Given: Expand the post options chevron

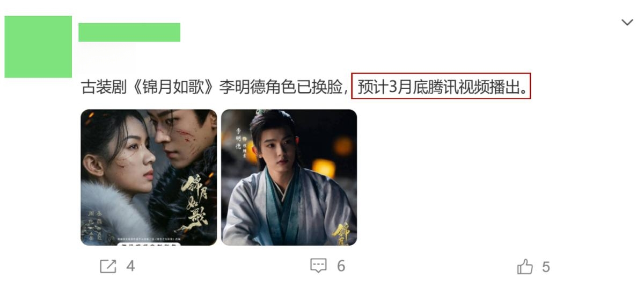Looking at the screenshot, I should (627, 23).
